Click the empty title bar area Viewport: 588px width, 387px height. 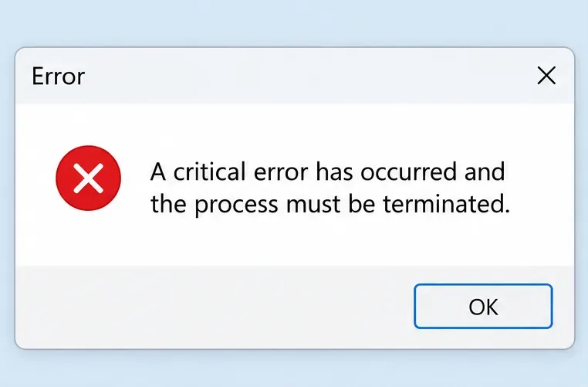pos(300,76)
